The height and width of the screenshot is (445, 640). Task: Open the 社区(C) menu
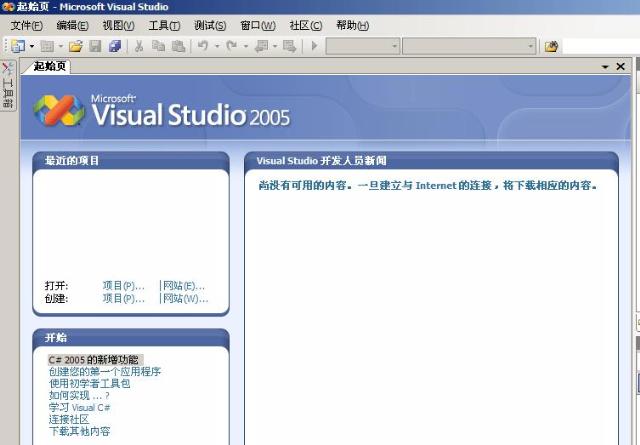click(x=306, y=25)
